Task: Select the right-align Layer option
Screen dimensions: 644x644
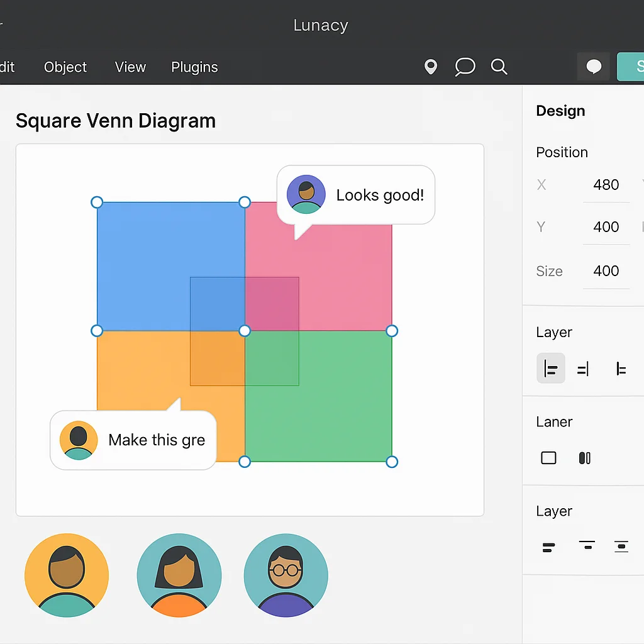Action: tap(582, 368)
